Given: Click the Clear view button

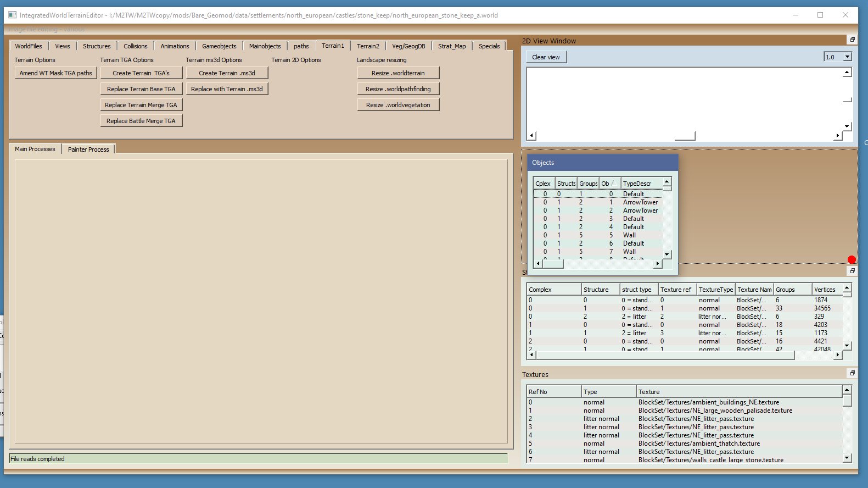Looking at the screenshot, I should coord(546,57).
